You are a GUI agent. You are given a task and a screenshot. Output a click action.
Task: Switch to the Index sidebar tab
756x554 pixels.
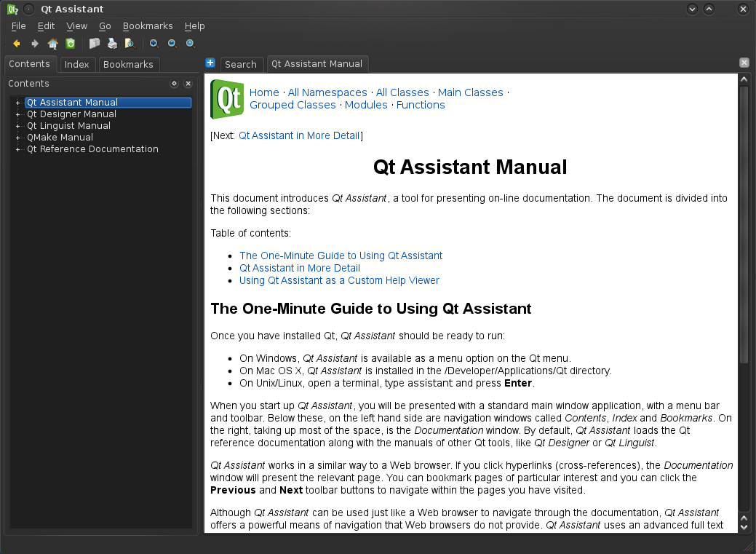click(x=76, y=64)
